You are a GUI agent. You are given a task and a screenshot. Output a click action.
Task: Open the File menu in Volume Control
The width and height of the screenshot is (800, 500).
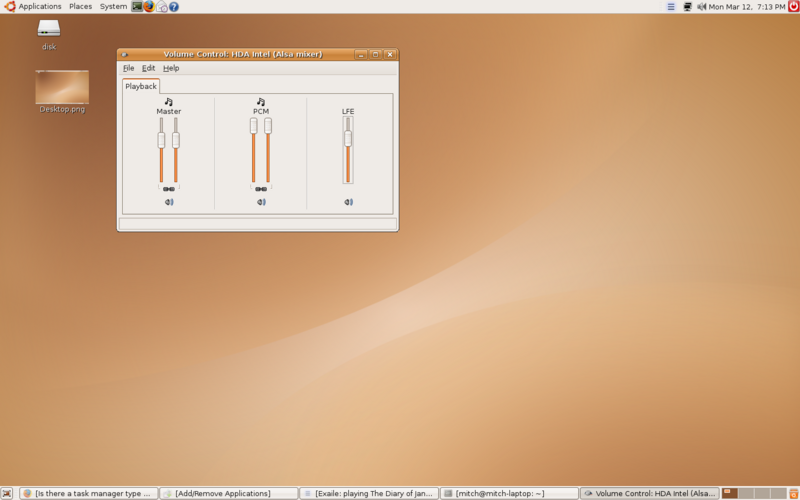coord(129,68)
